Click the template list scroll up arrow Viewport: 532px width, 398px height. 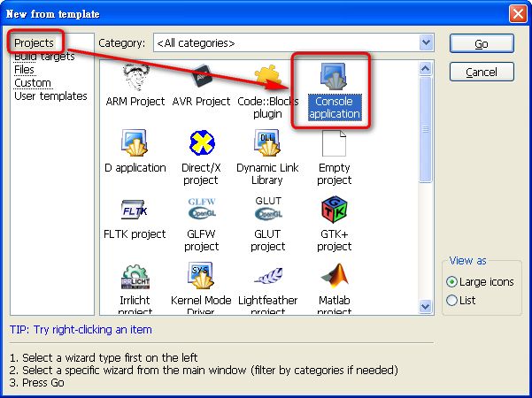click(x=426, y=69)
